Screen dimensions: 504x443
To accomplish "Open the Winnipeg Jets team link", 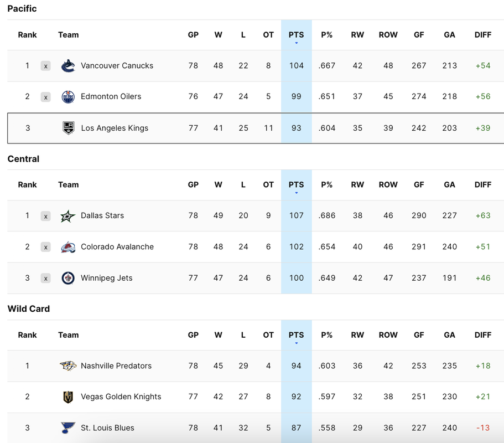I will tap(106, 278).
